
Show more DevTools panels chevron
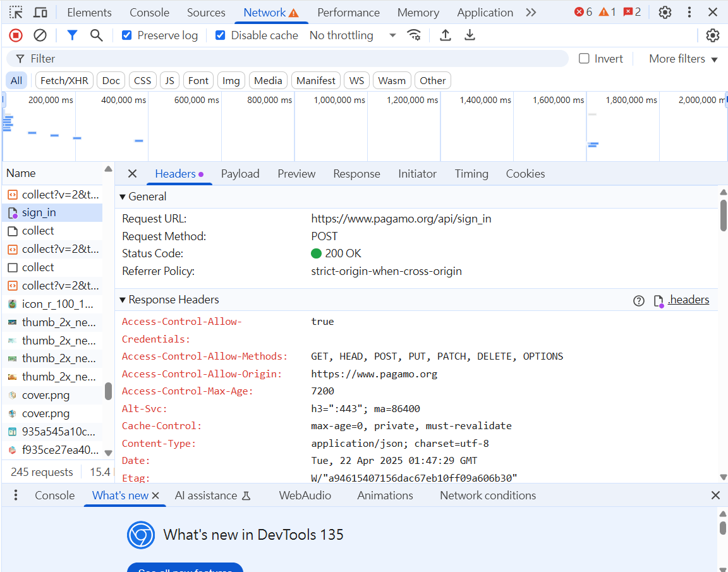coord(531,12)
